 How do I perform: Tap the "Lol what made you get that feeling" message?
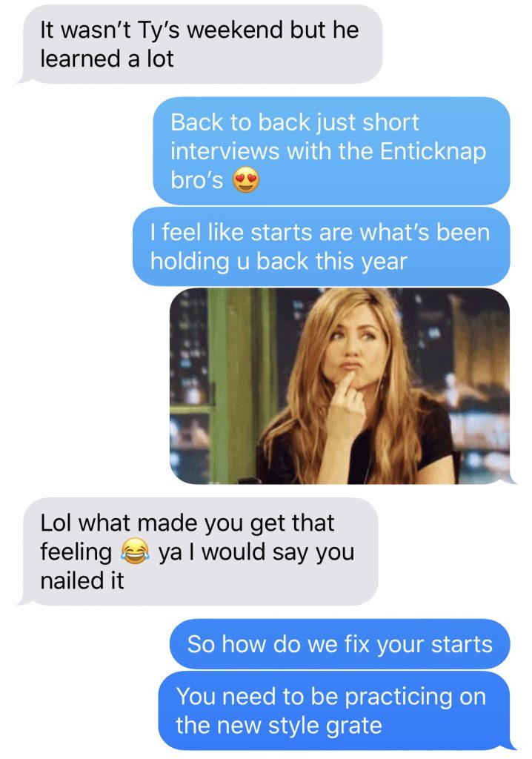[198, 551]
